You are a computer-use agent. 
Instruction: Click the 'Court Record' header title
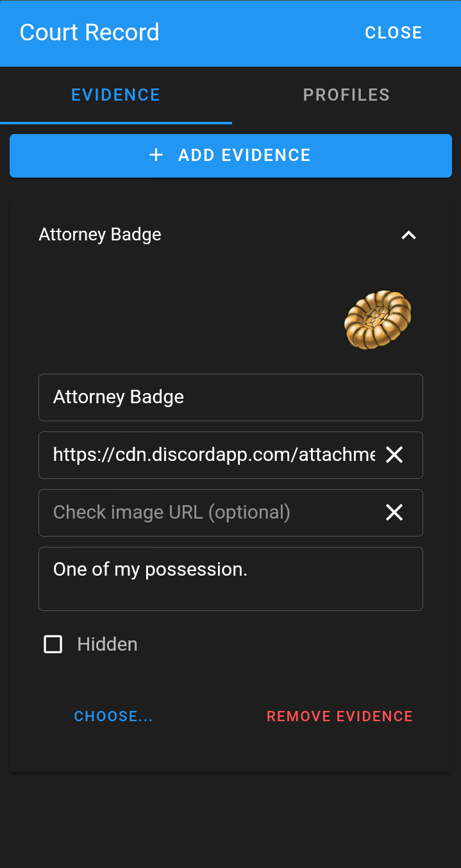coord(90,33)
